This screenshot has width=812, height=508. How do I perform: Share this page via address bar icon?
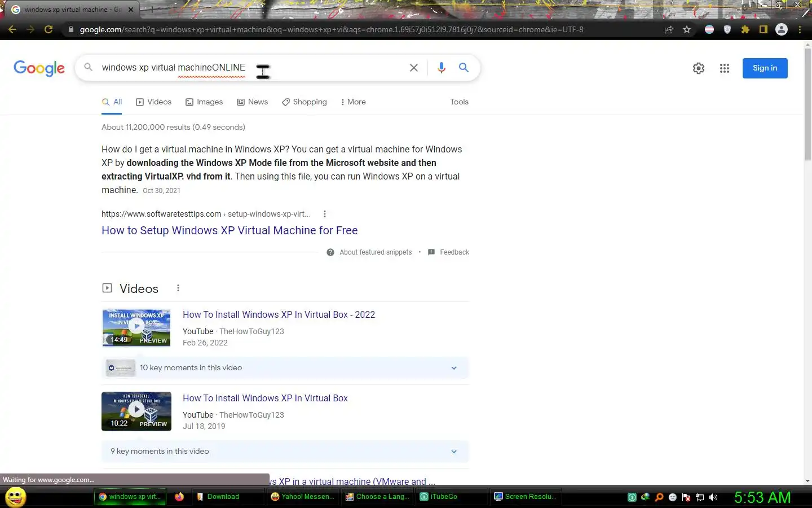pos(669,29)
